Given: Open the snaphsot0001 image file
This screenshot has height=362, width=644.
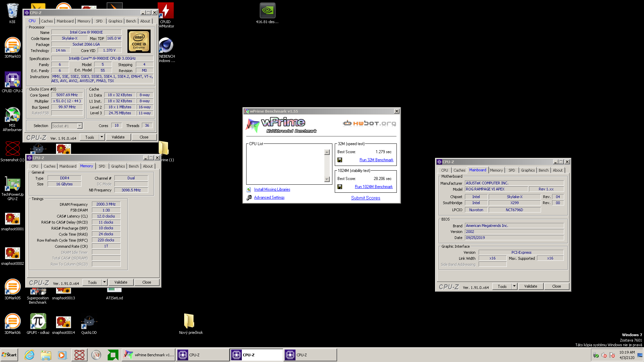Looking at the screenshot, I should pyautogui.click(x=12, y=222).
